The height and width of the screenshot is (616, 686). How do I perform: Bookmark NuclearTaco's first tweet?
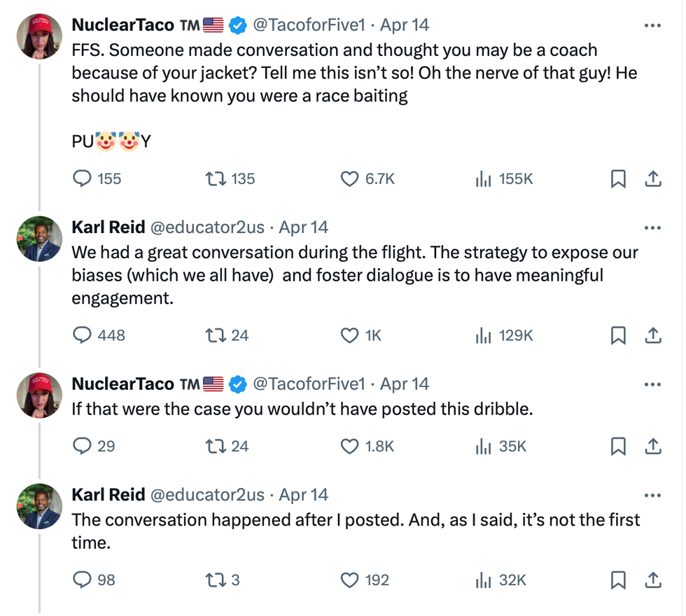(618, 179)
